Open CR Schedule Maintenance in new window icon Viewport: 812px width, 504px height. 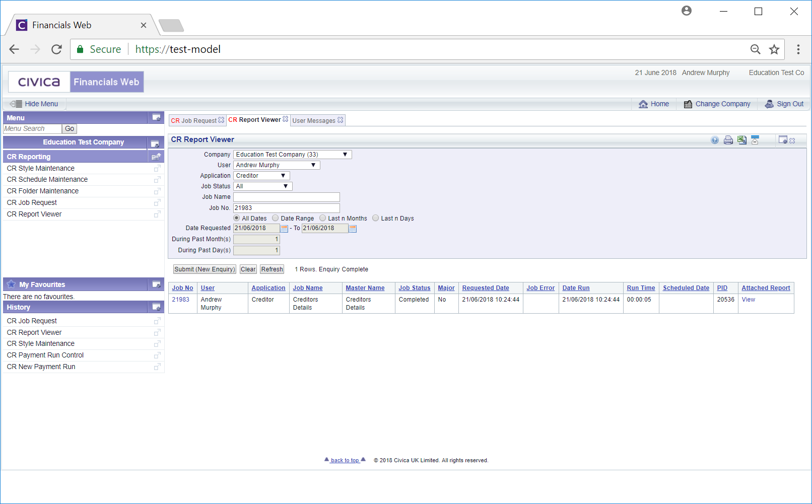157,180
